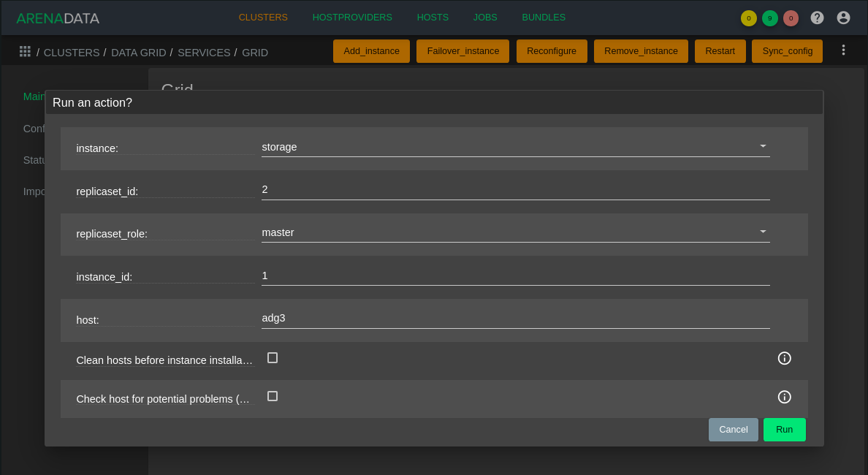Click the yellow job status counter
The height and width of the screenshot is (475, 868).
(x=748, y=18)
